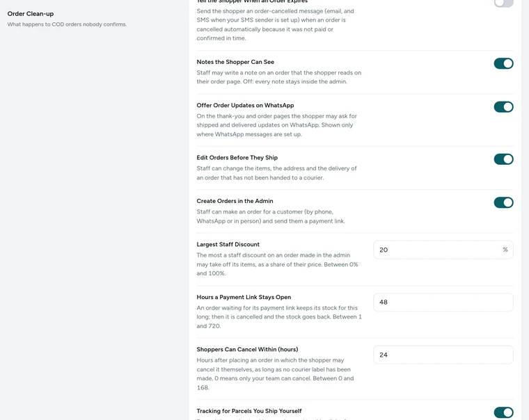Click the Hours a Payment Link Stays Open label
Image resolution: width=529 pixels, height=420 pixels.
pos(244,298)
